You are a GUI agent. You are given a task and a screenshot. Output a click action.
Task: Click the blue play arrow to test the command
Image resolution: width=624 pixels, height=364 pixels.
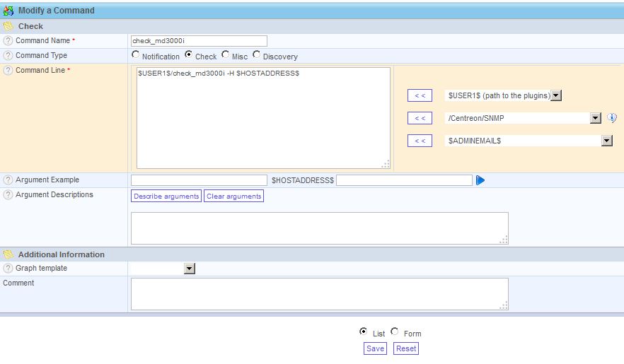(480, 180)
